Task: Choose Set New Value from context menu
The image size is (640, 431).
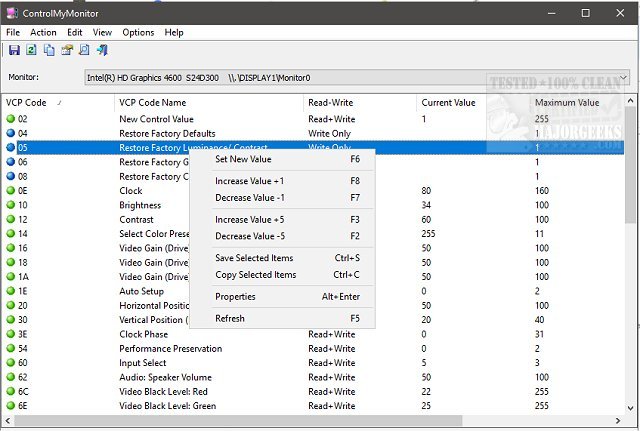Action: tap(243, 159)
